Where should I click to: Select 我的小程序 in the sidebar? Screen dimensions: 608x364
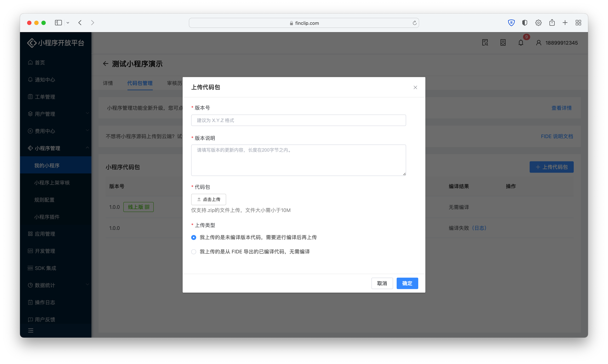click(x=56, y=165)
